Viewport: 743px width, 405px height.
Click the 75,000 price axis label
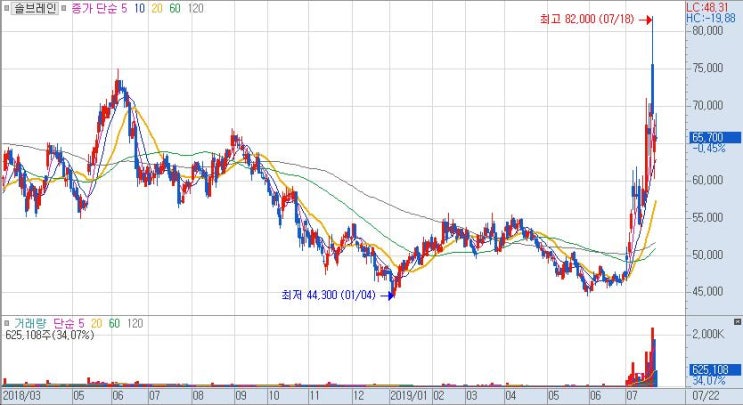707,68
